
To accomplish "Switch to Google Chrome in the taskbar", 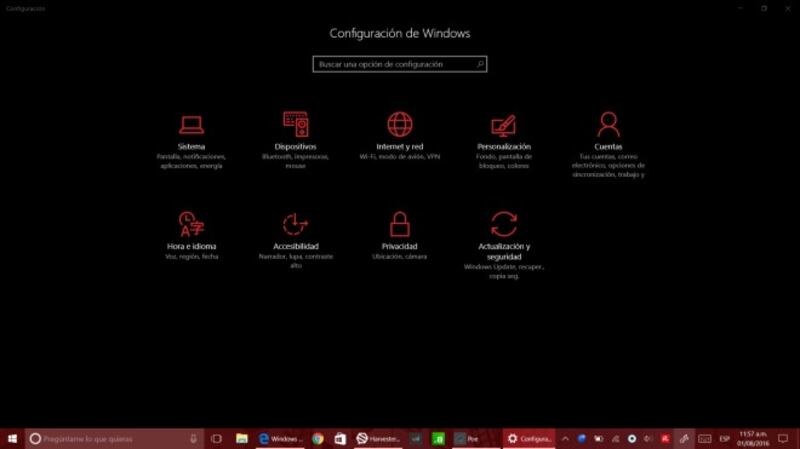I will click(318, 438).
